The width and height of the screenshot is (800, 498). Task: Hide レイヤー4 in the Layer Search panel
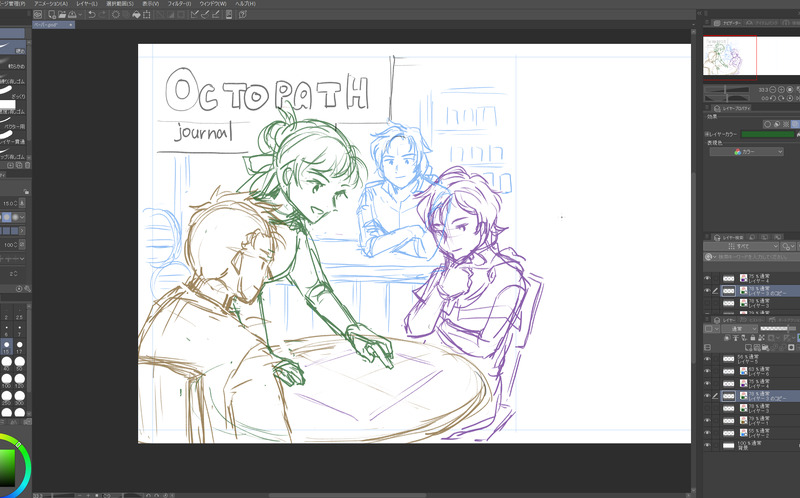pos(707,278)
